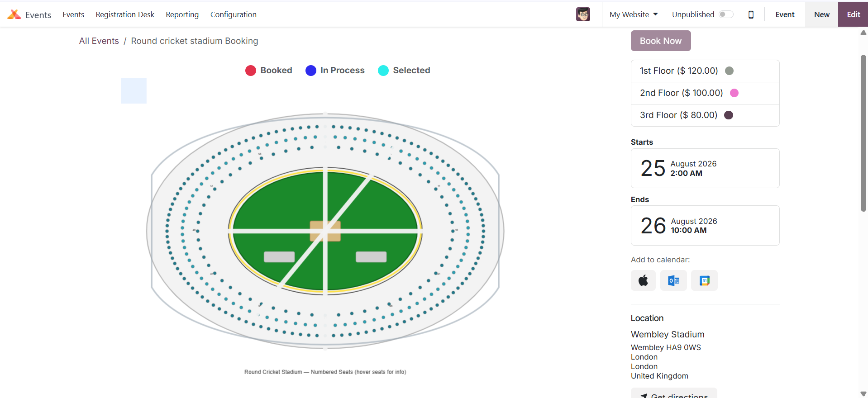This screenshot has width=868, height=398.
Task: Add event to Apple calendar
Action: click(x=643, y=280)
